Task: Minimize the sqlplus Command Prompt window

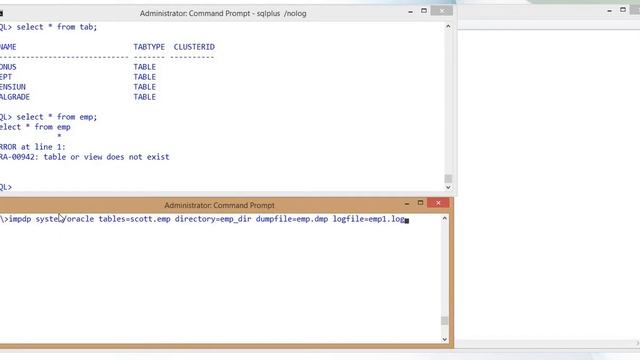Action: point(410,12)
